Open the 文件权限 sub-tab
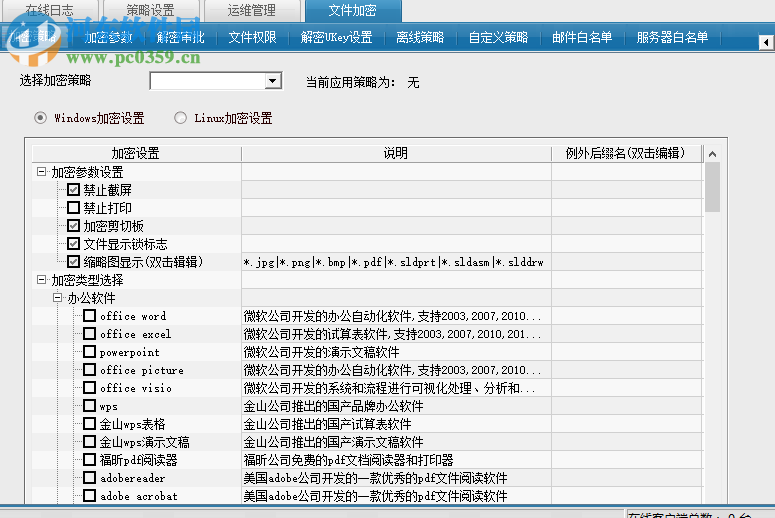 tap(252, 37)
